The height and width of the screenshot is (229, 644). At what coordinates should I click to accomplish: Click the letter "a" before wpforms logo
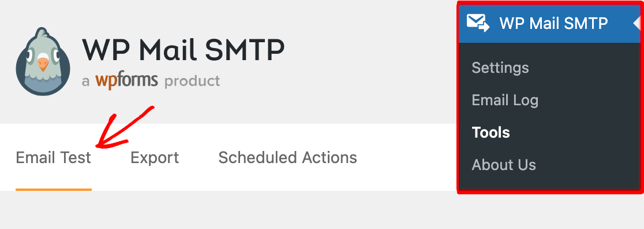(x=85, y=82)
